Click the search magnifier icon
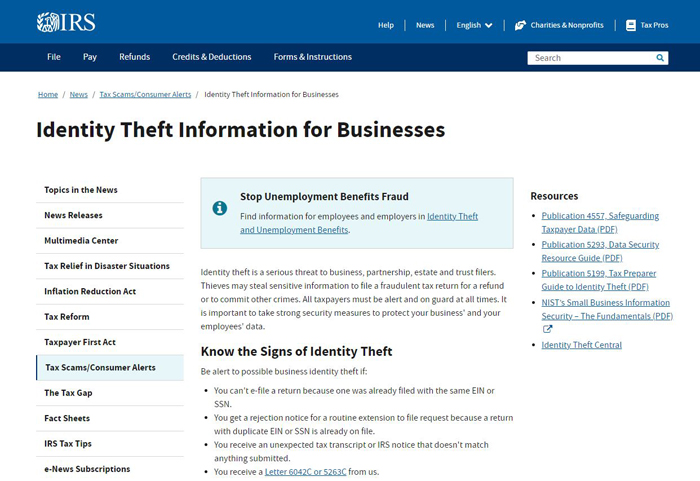 click(660, 58)
